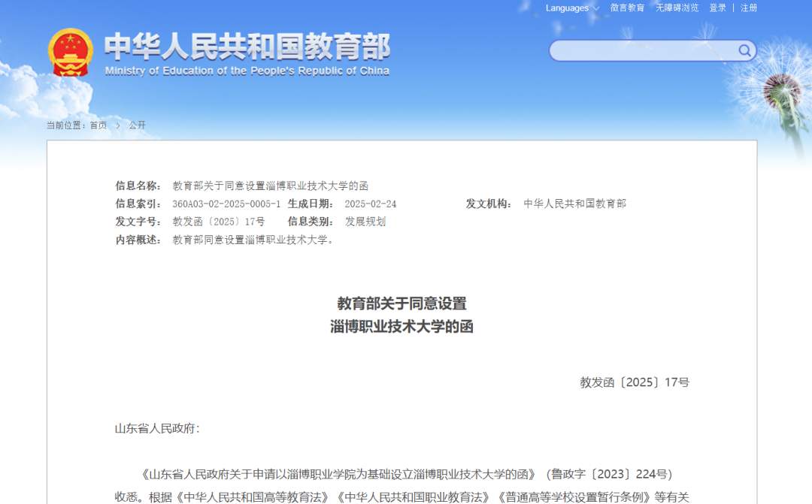Screen dimensions: 812x504
Task: Navigate to 首页 via breadcrumb
Action: (x=99, y=125)
